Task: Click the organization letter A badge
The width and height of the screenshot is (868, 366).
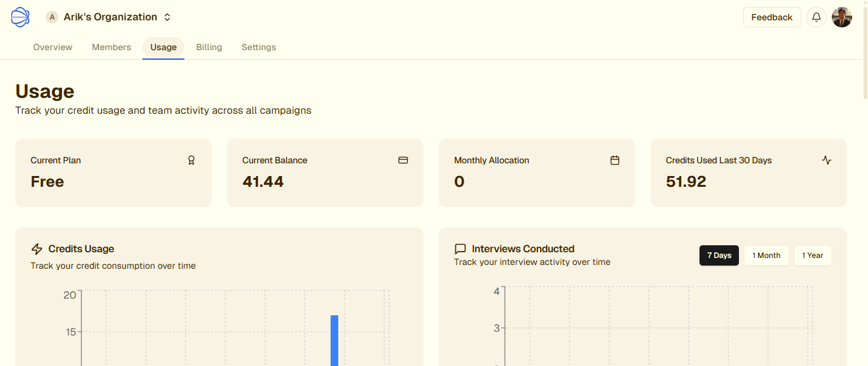Action: [x=52, y=17]
